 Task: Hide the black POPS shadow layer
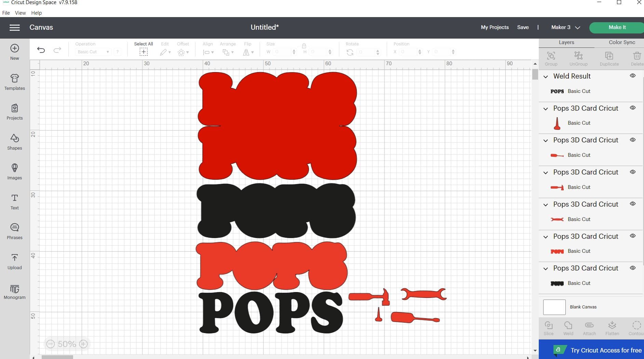[633, 268]
